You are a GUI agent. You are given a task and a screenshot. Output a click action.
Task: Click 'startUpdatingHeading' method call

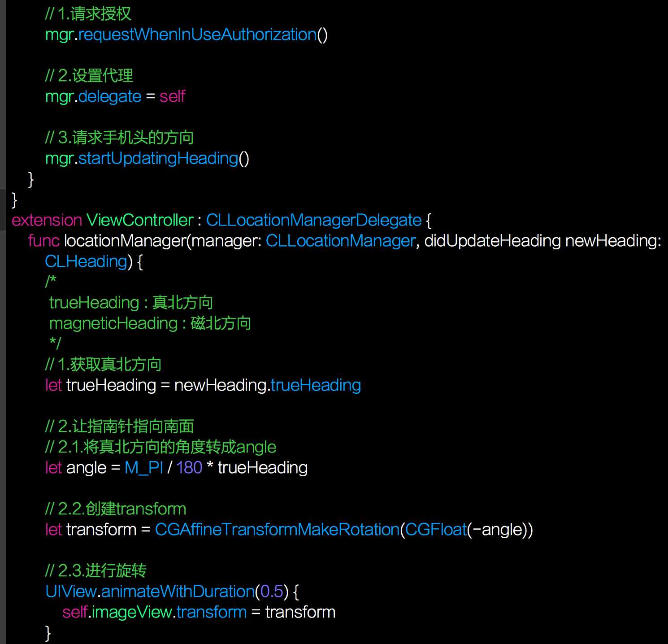(158, 158)
